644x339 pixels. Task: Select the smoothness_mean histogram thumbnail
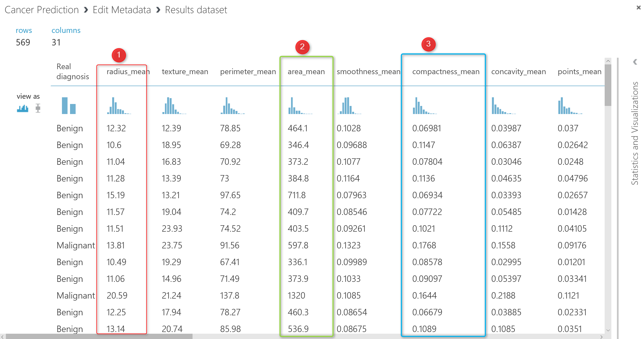tap(349, 106)
